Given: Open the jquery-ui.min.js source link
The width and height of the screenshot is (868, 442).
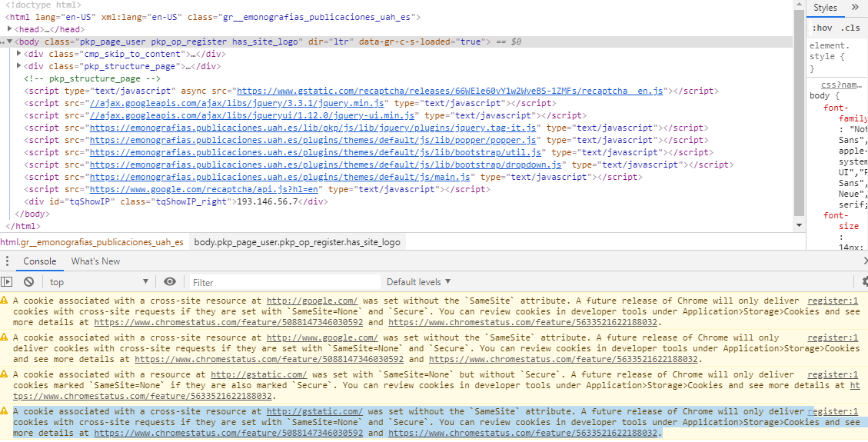Looking at the screenshot, I should tap(252, 115).
